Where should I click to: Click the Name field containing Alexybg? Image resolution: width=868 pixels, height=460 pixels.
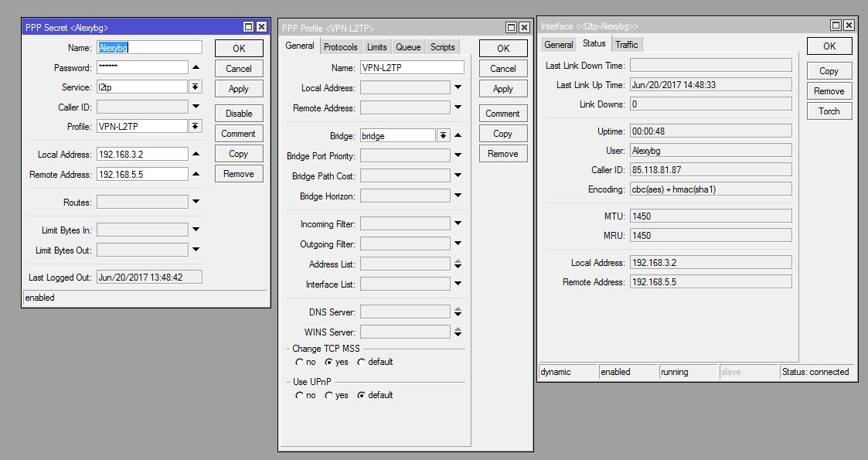[x=149, y=48]
